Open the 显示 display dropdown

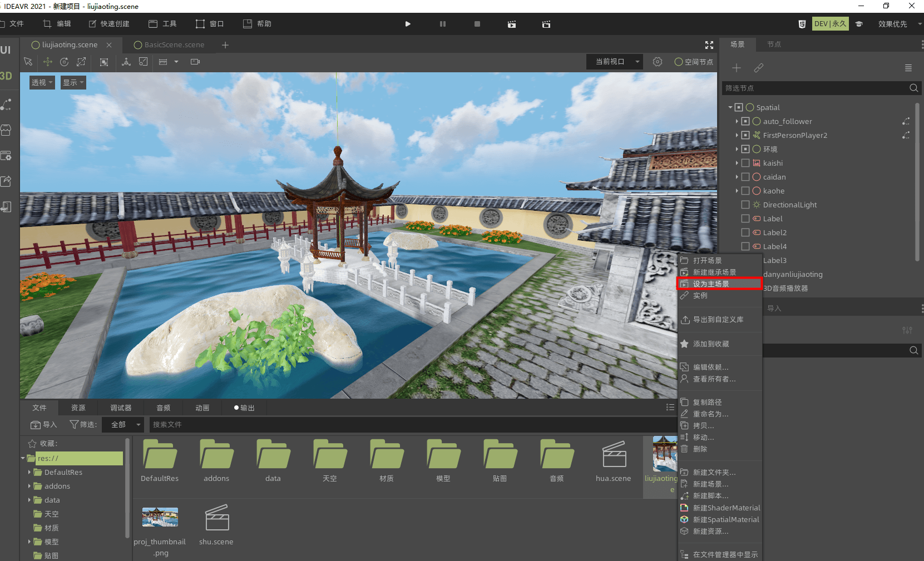(x=73, y=82)
